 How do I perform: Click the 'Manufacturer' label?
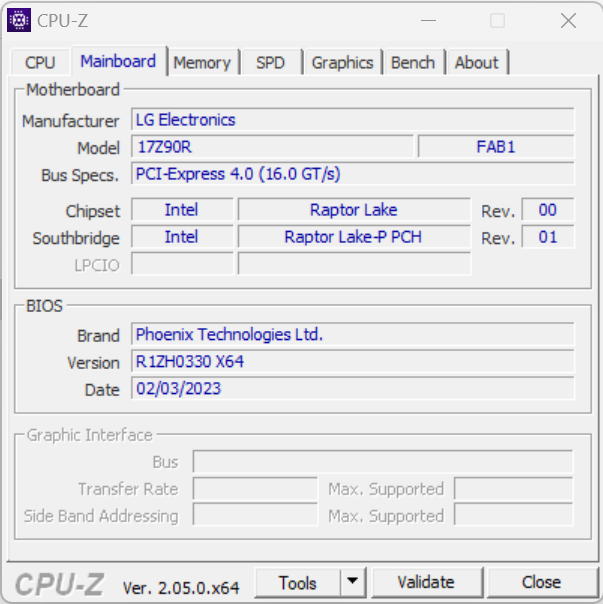(71, 121)
